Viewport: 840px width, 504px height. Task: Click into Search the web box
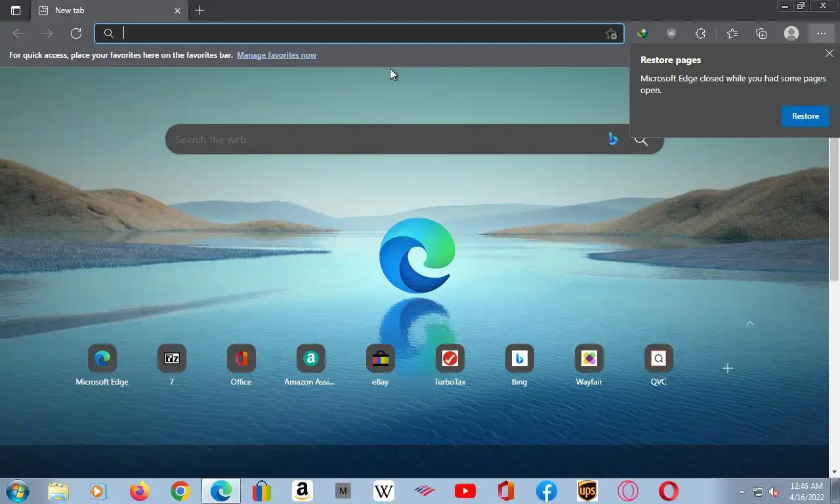point(387,140)
